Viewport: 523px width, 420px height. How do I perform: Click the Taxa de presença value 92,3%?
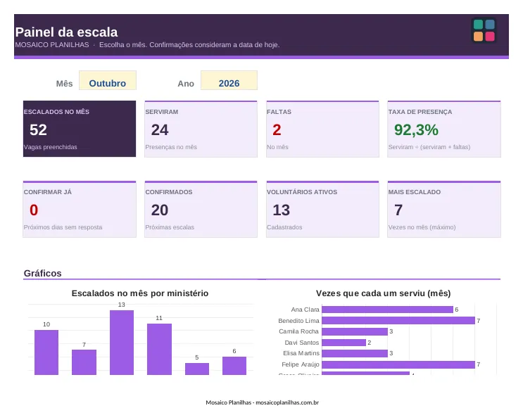click(416, 130)
